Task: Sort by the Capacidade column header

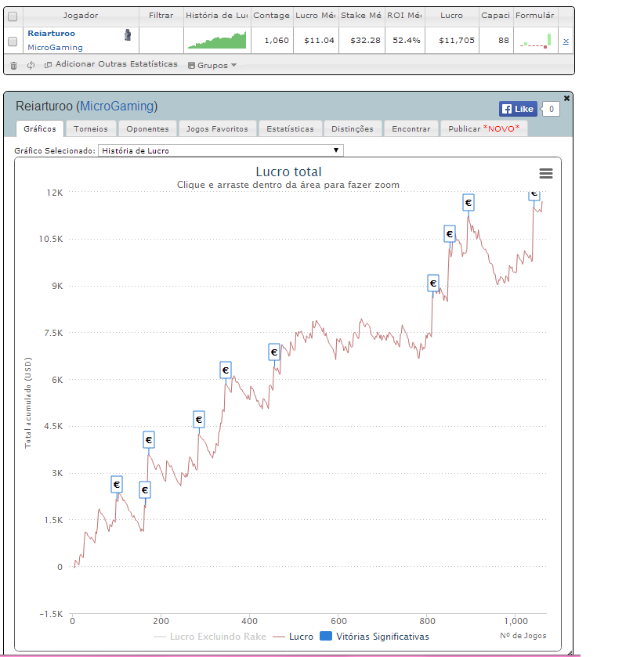Action: click(496, 16)
